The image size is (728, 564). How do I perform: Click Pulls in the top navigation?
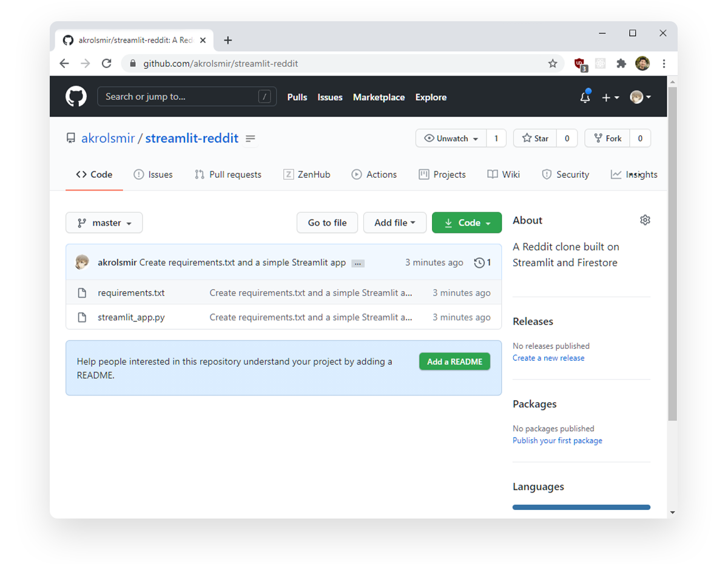(x=297, y=97)
